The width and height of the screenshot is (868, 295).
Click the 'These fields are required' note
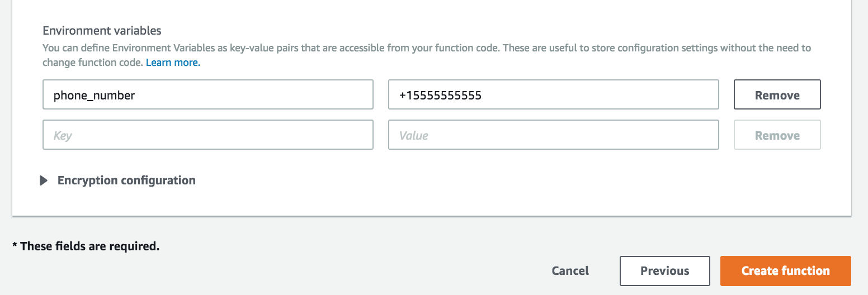(x=86, y=246)
